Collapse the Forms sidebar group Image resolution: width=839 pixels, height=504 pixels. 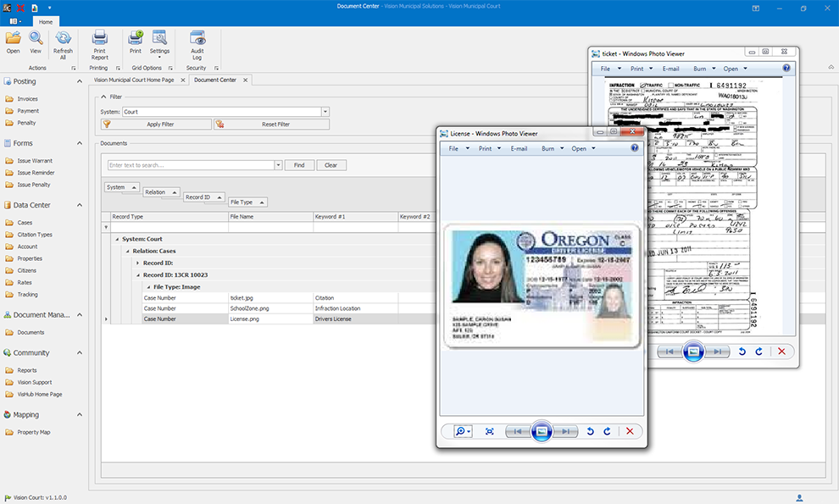80,143
